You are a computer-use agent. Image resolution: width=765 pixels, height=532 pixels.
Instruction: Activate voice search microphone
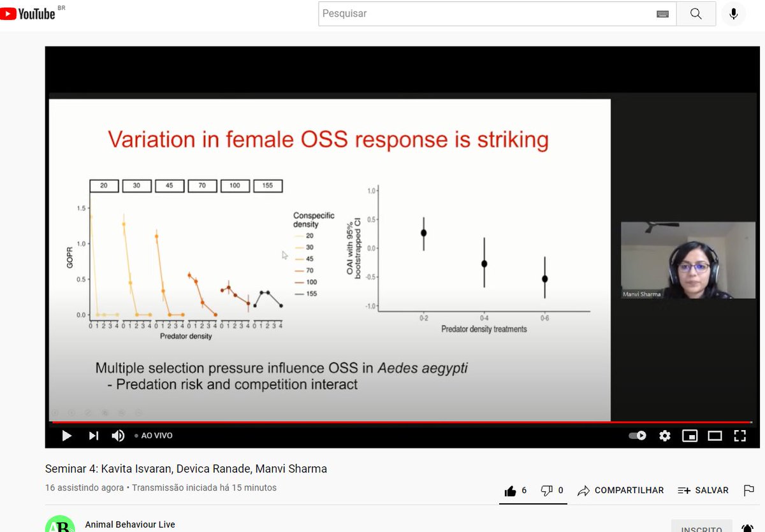(734, 13)
